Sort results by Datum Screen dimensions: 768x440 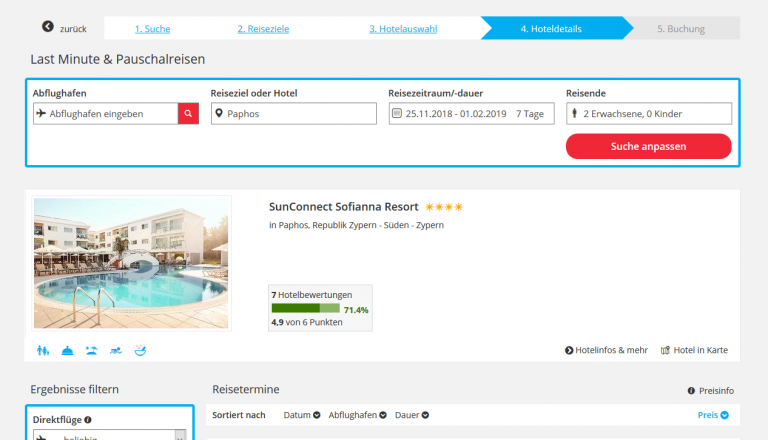click(302, 415)
